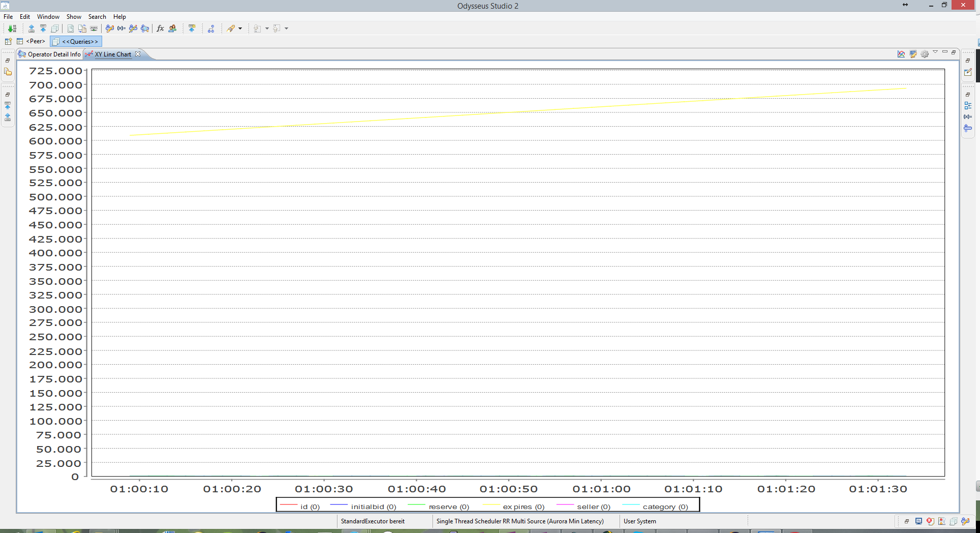Open the View Menu triangle of chart panel
Screen dimensions: 980x533
click(x=935, y=52)
